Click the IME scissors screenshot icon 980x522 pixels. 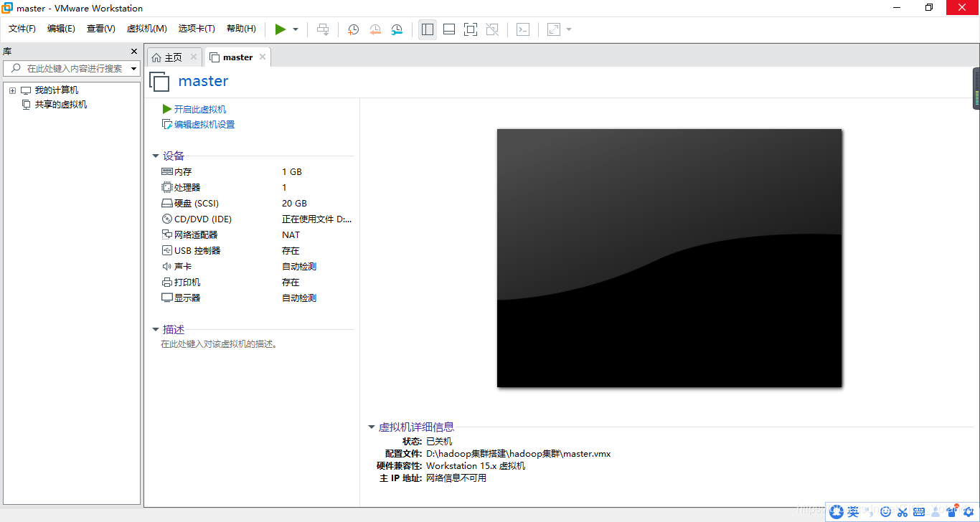(903, 511)
